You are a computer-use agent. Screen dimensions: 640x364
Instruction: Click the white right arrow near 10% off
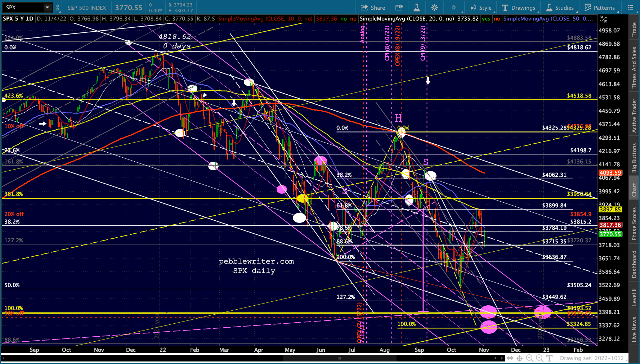pos(42,123)
